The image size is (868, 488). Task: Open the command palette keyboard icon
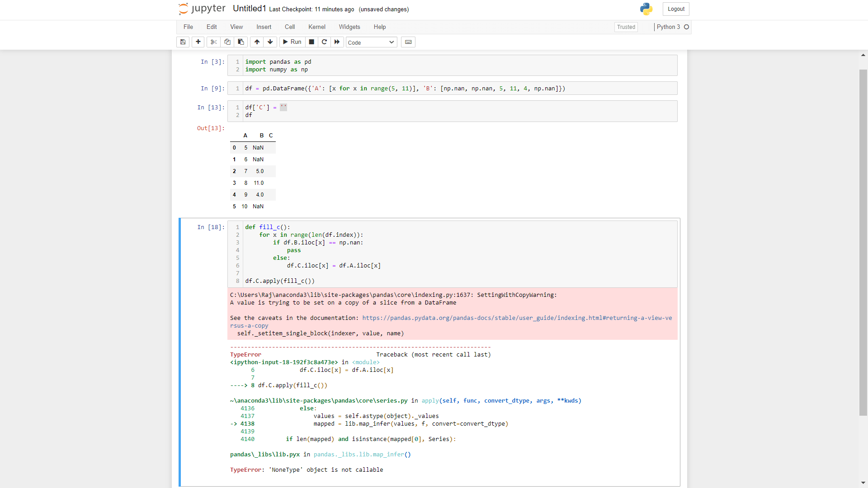pos(408,42)
